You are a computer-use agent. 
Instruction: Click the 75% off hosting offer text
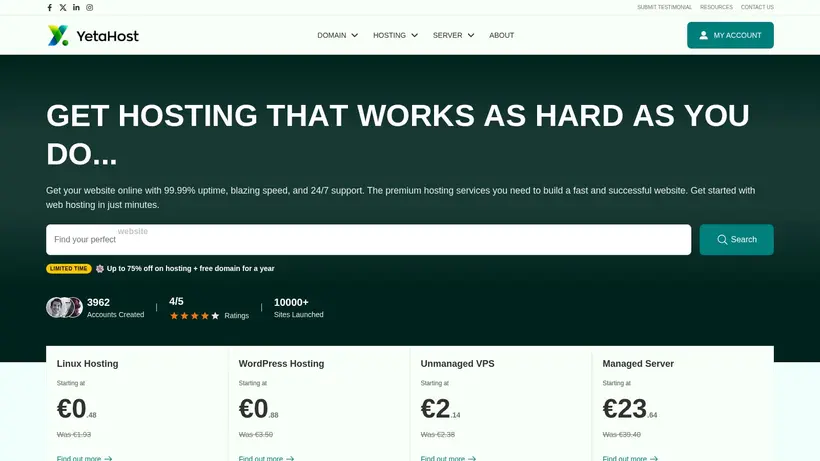190,268
